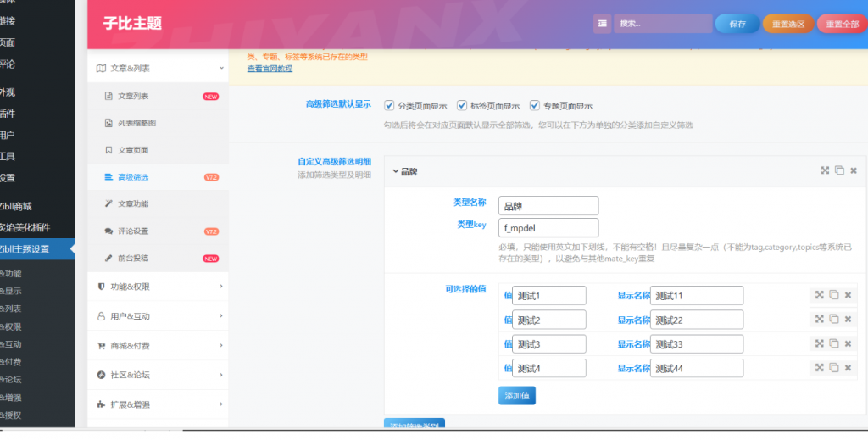Remove the 品牌 filter group

[854, 170]
